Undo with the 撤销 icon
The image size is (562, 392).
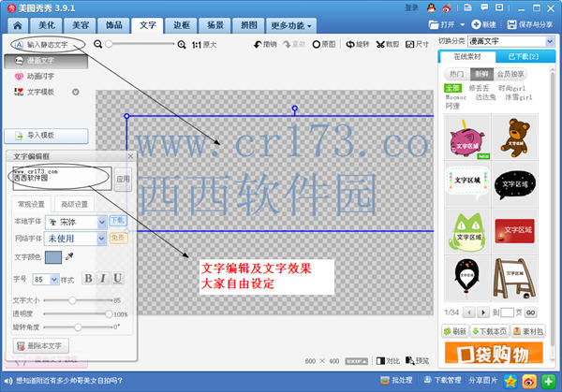tap(265, 44)
